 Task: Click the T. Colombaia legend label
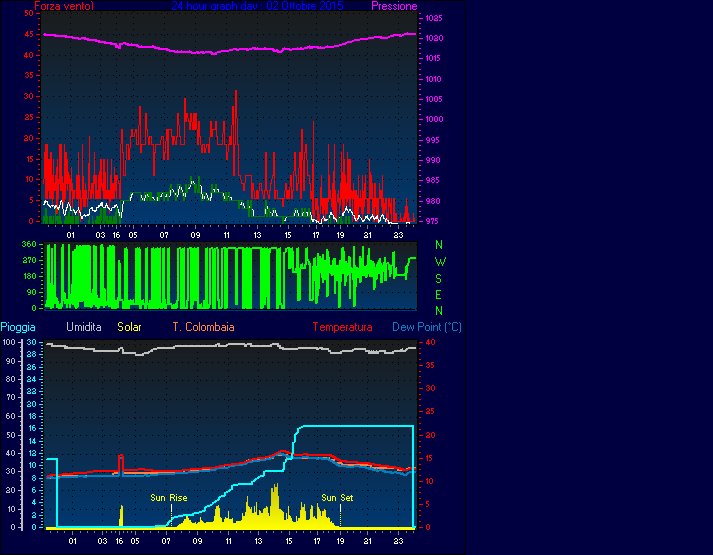point(203,327)
